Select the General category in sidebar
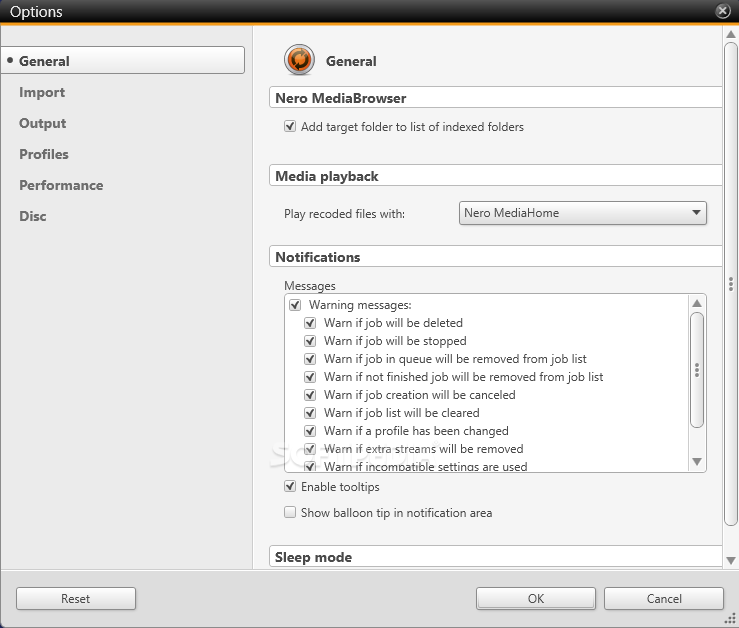The width and height of the screenshot is (739, 628). (123, 60)
